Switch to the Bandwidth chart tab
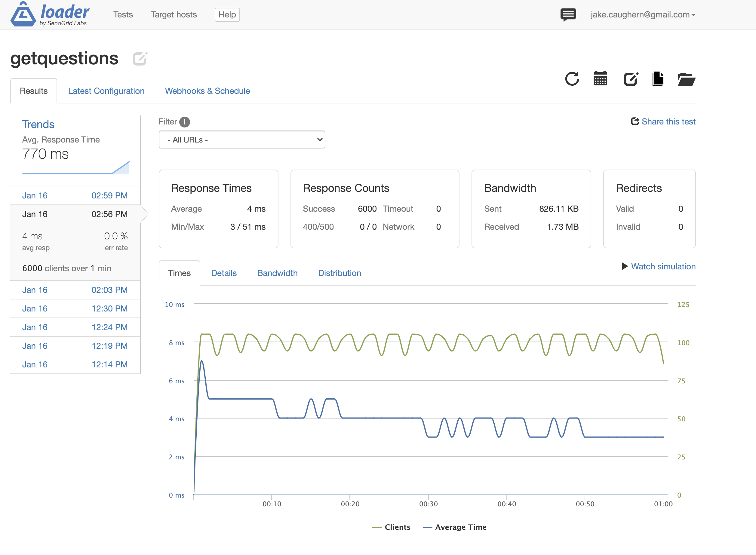 click(277, 273)
